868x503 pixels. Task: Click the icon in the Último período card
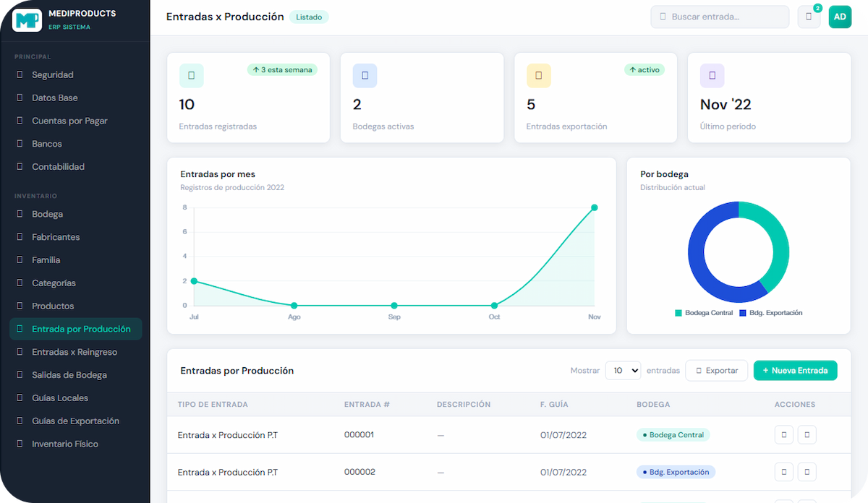(x=712, y=76)
